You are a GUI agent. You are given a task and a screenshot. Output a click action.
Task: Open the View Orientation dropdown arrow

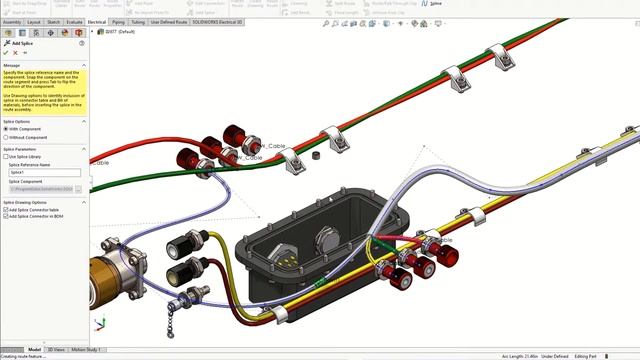click(x=378, y=24)
